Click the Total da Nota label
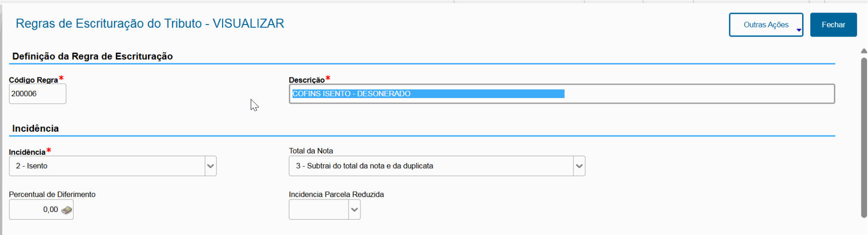Image resolution: width=868 pixels, height=235 pixels. pos(311,151)
